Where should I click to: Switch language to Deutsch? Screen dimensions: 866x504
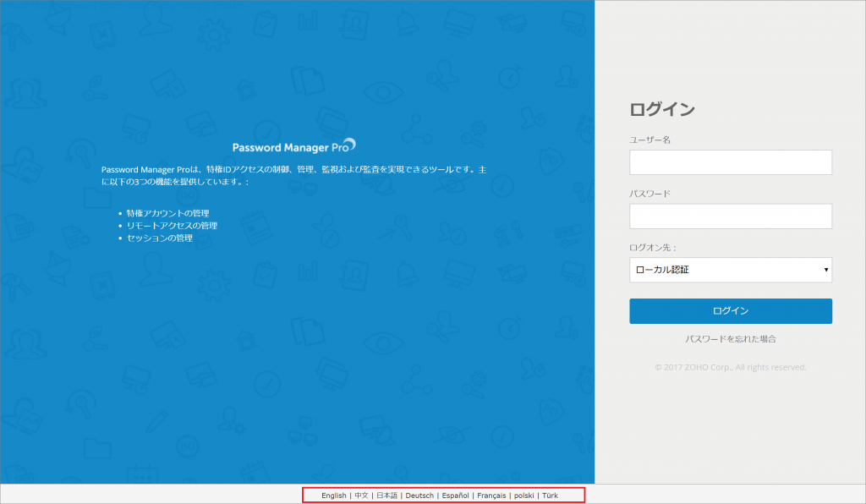tap(419, 496)
